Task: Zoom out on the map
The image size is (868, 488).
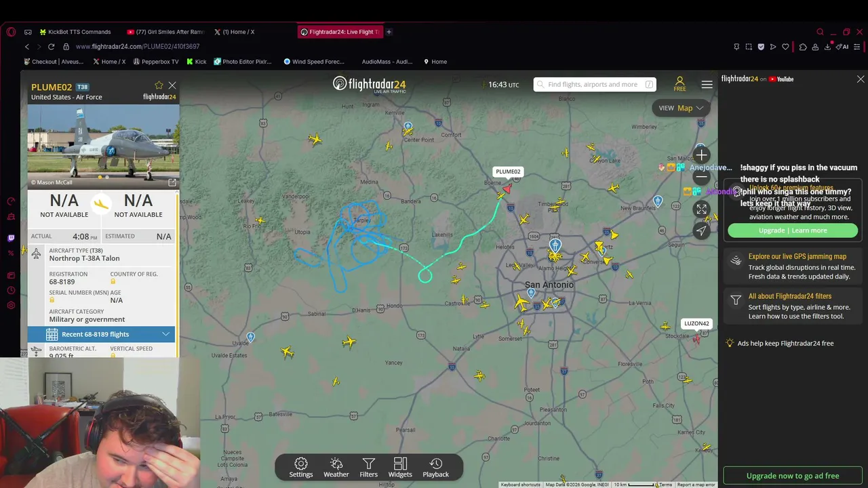Action: (x=701, y=177)
